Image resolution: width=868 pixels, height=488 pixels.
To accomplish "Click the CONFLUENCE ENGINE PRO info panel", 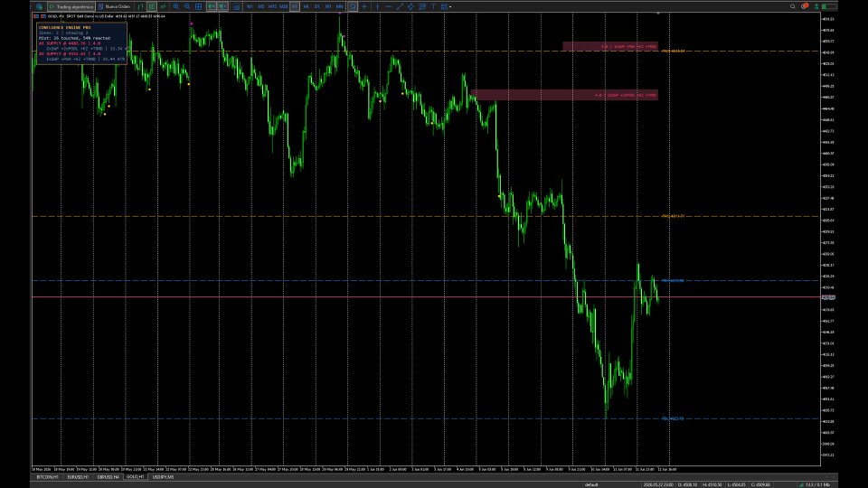I will pos(81,43).
